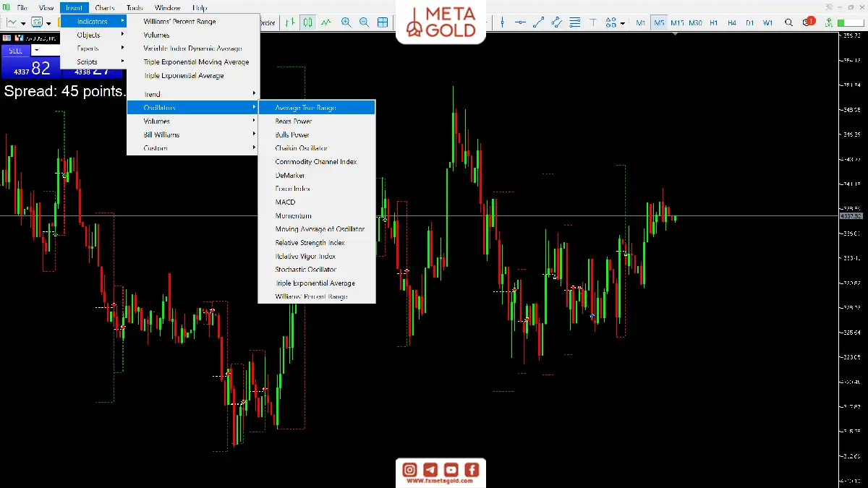Expand the Experts submenu
Viewport: 868px width, 488px height.
pyautogui.click(x=93, y=48)
